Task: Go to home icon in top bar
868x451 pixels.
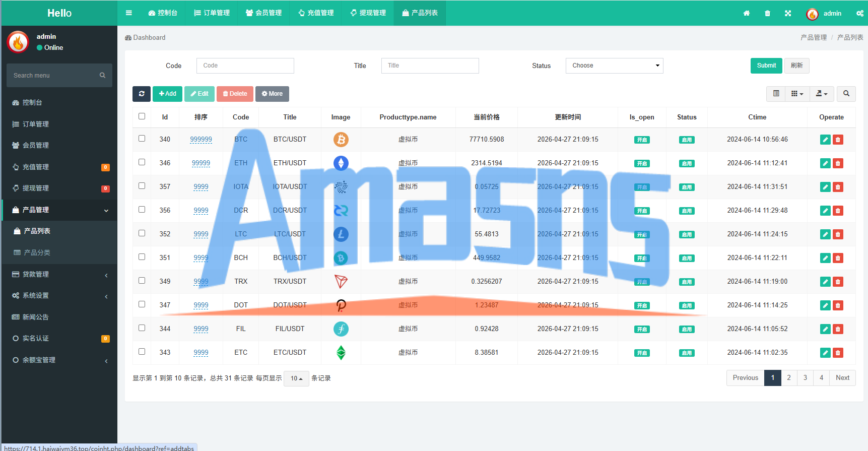Action: pyautogui.click(x=747, y=13)
